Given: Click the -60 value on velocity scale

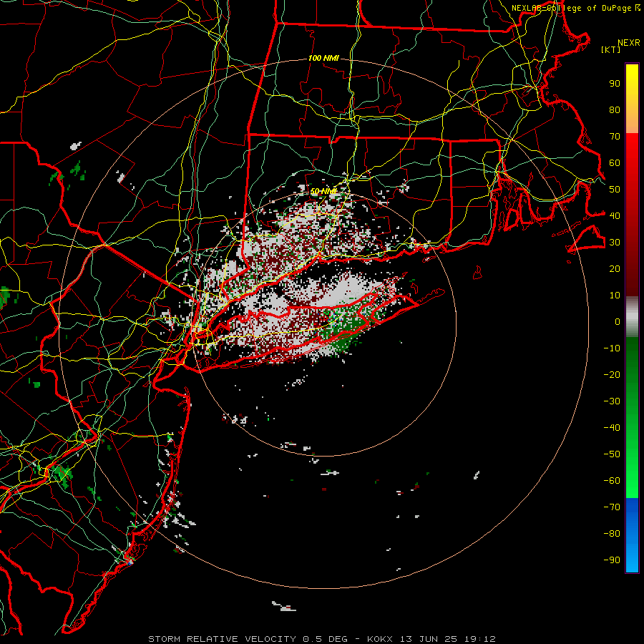Looking at the screenshot, I should tap(612, 481).
